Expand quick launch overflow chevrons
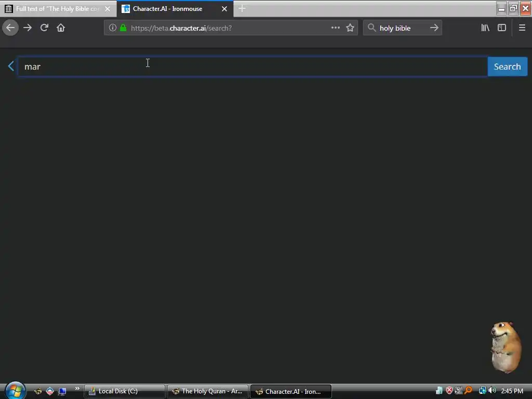Viewport: 532px width, 399px height. (x=77, y=388)
